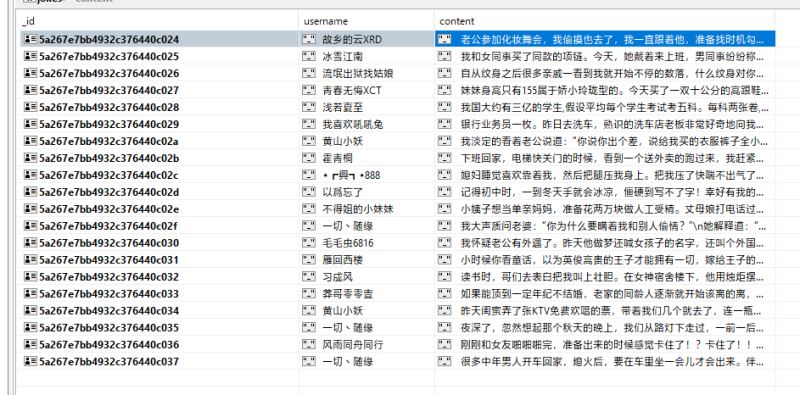Click document icon for _id ending c024

(31, 39)
